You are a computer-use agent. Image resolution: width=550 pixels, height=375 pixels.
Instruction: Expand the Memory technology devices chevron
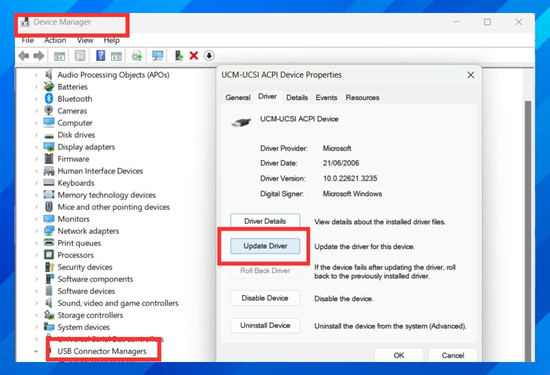point(36,195)
